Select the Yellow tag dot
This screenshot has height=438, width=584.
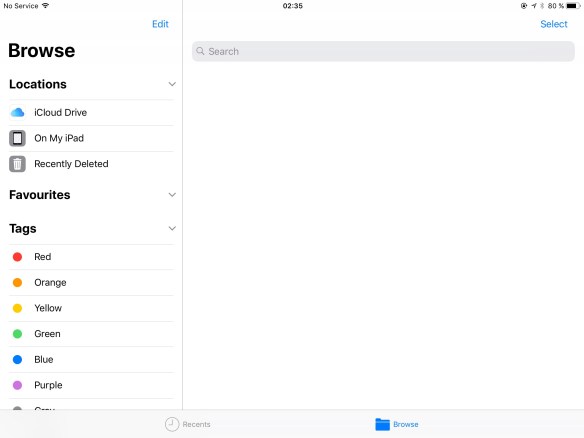coord(17,308)
